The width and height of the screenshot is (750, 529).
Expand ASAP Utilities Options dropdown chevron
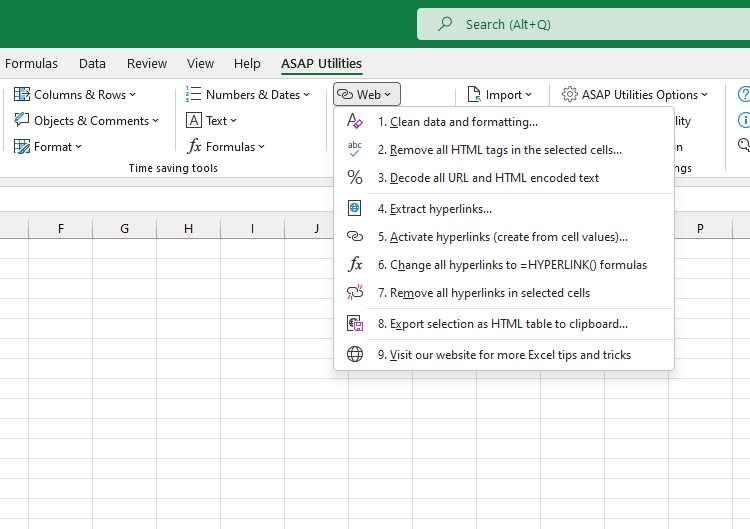click(705, 95)
